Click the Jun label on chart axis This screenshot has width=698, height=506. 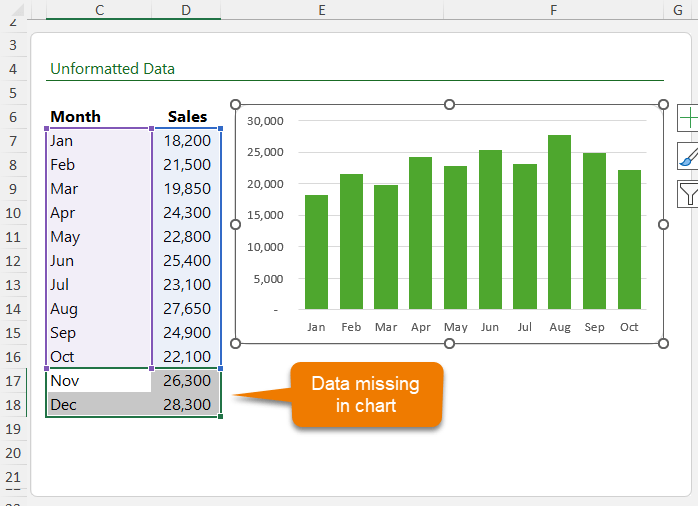pos(490,327)
